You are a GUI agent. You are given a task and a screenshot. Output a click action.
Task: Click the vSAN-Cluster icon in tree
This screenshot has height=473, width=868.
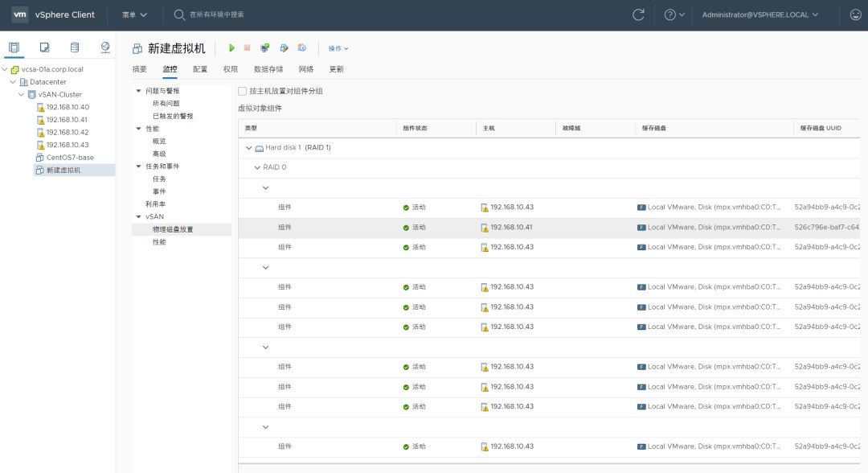tap(31, 95)
